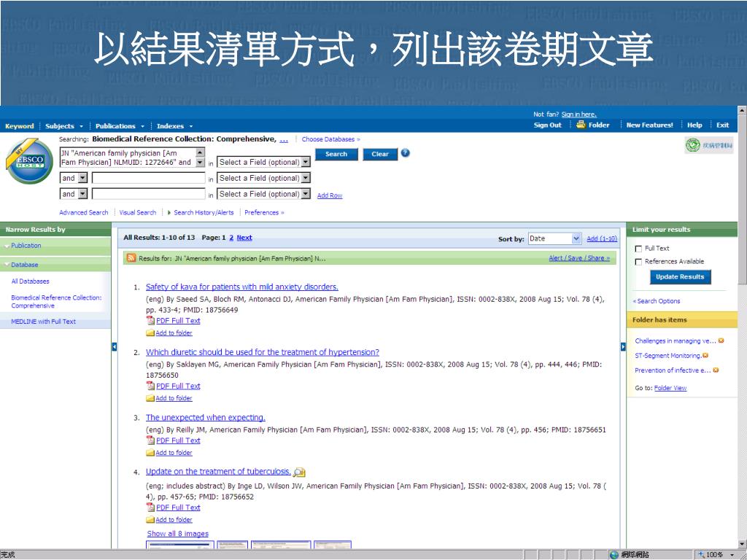
Task: Click the Add Row link
Action: point(330,195)
